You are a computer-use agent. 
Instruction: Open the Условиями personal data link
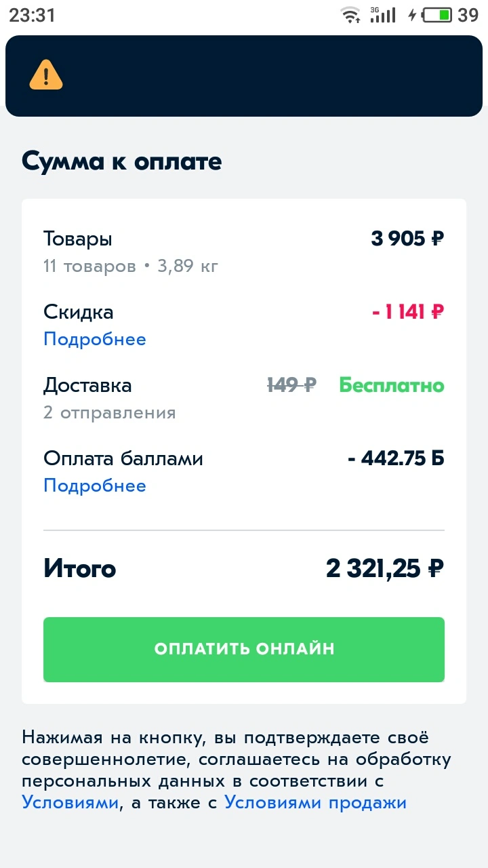tap(70, 803)
